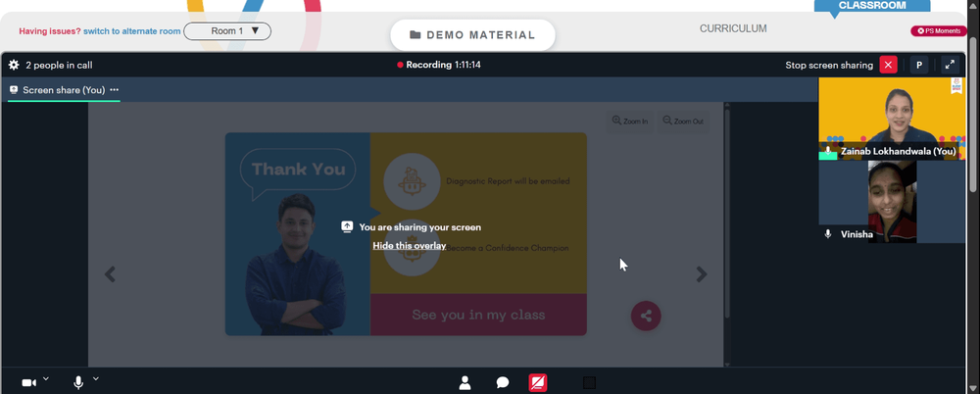Click the Recording 1:11:14 indicator
This screenshot has height=394, width=980.
pyautogui.click(x=439, y=65)
